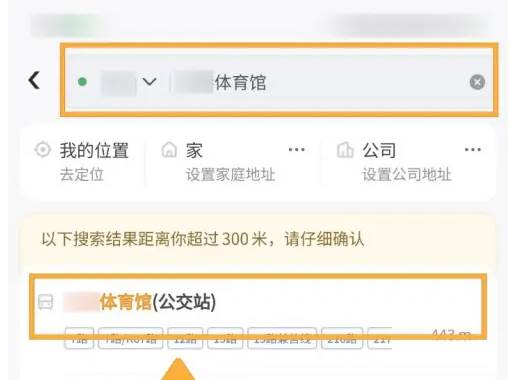The height and width of the screenshot is (380, 511).
Task: Tap the green starting-point dot
Action: click(82, 82)
